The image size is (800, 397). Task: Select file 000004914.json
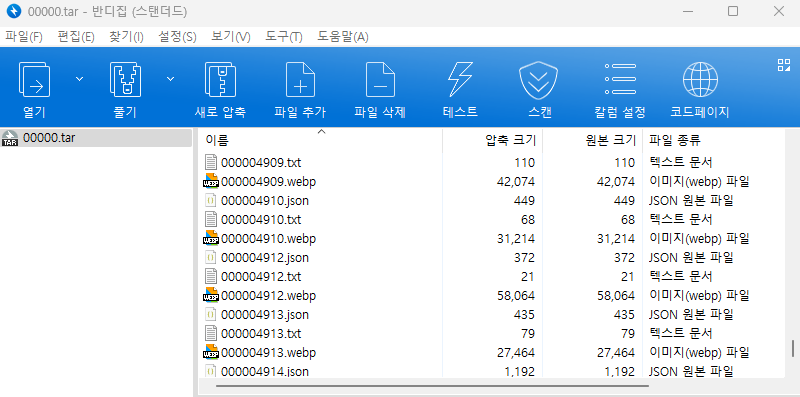pyautogui.click(x=265, y=371)
